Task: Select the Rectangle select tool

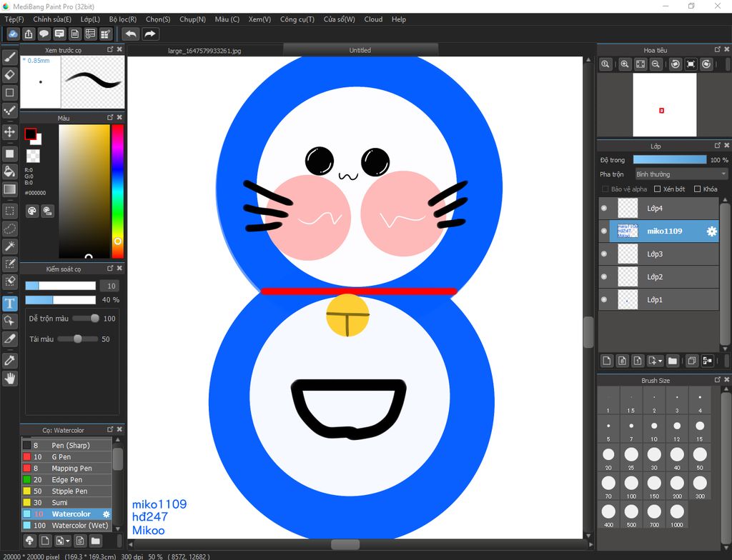Action: pos(9,211)
